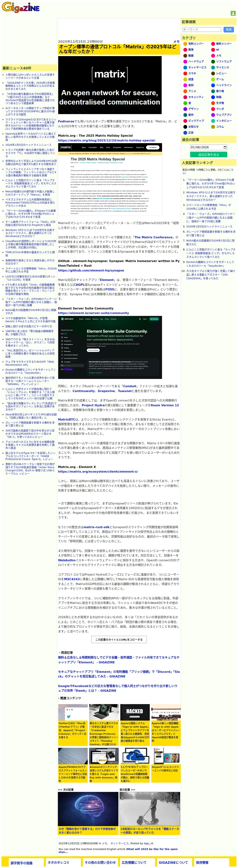Open the マンガ category

[x=220, y=109]
